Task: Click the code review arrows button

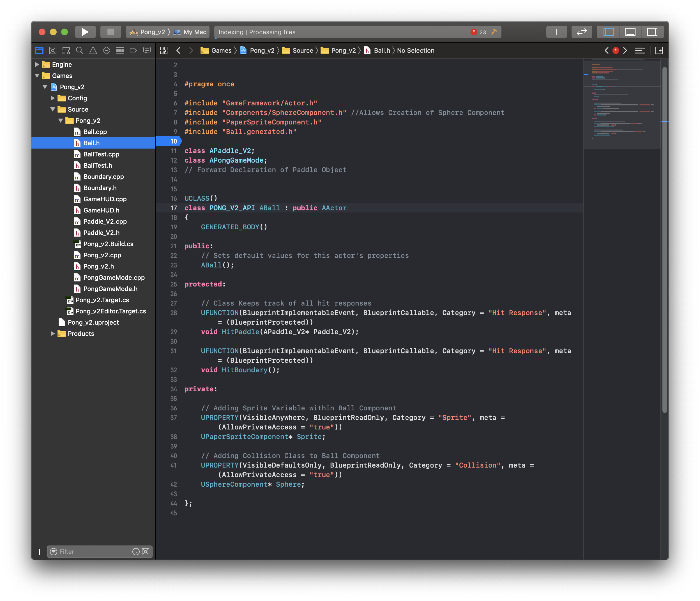Action: click(x=581, y=32)
